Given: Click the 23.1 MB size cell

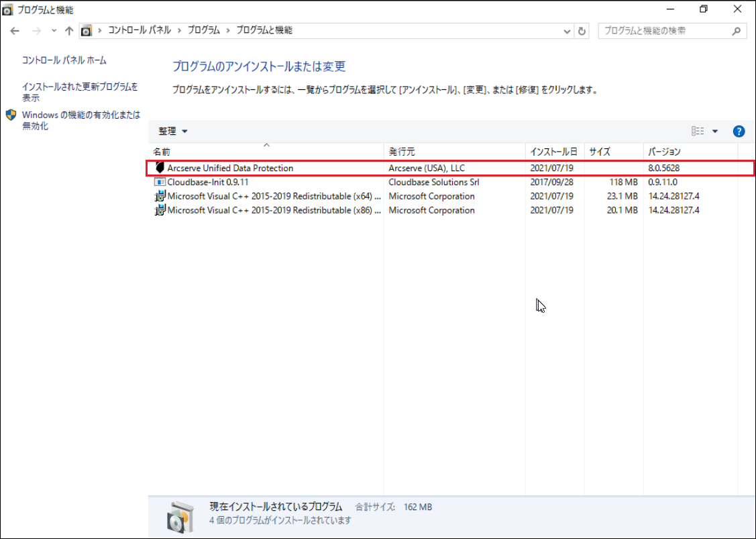Looking at the screenshot, I should point(622,196).
